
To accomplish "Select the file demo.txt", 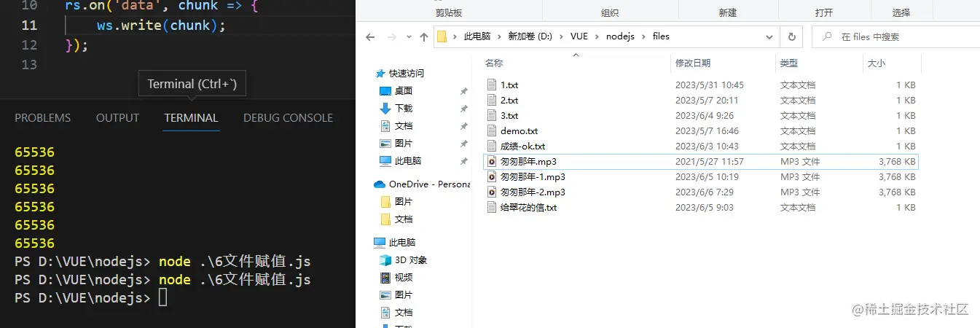I will [x=519, y=130].
